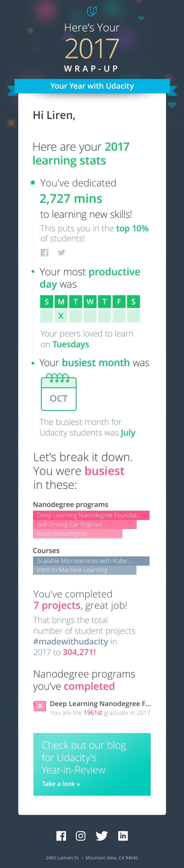Screen dimensions: 184x868
Task: Select the Friday day header
Action: [119, 302]
